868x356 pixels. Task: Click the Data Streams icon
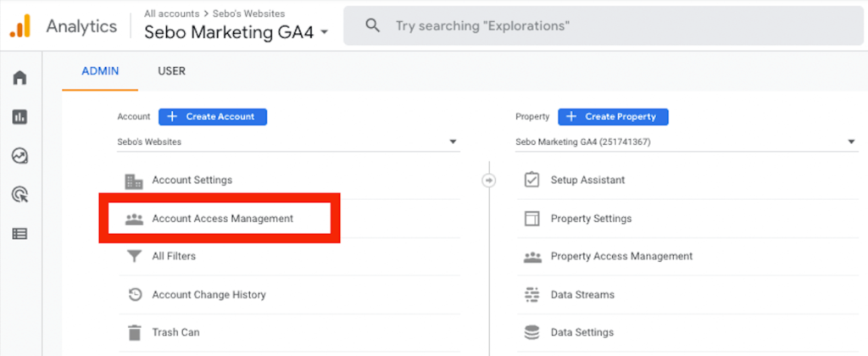click(531, 294)
